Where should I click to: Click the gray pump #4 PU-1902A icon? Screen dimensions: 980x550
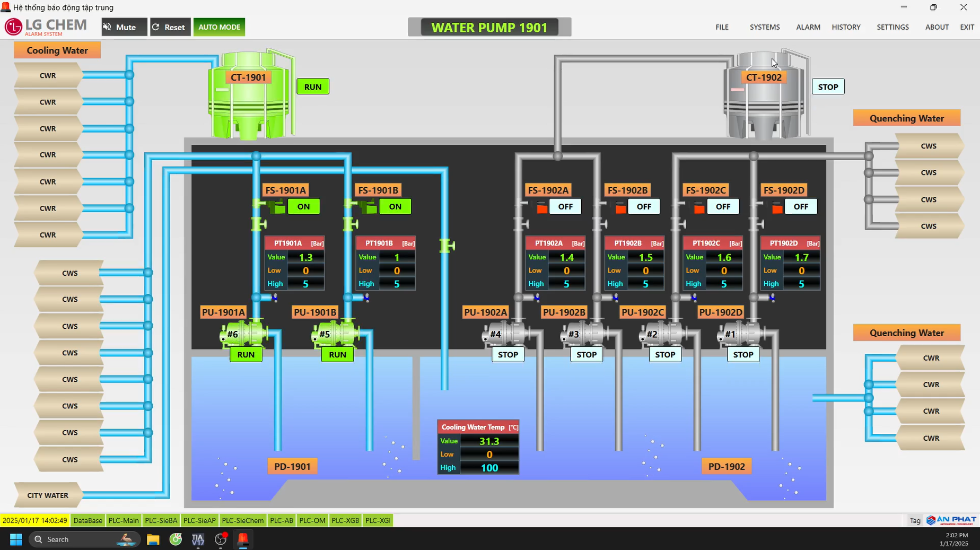(505, 334)
